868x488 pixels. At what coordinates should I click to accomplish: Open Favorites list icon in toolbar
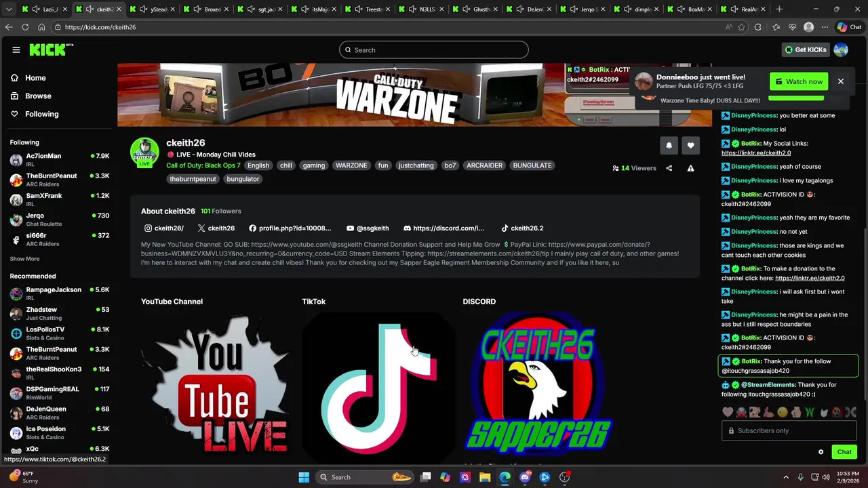coord(775,27)
